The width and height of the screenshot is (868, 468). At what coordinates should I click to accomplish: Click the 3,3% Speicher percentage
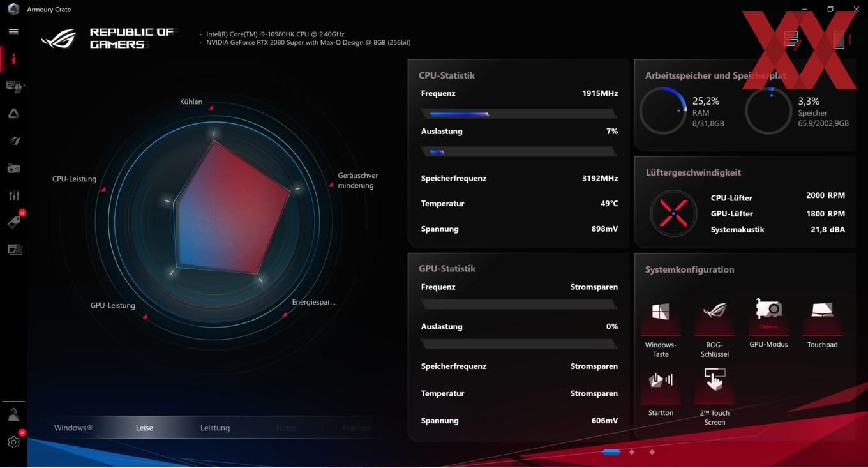click(x=809, y=101)
